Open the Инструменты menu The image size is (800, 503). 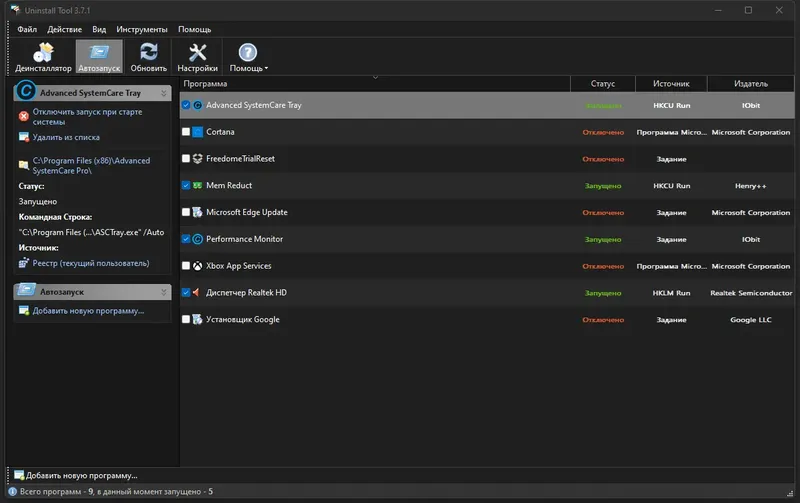[x=142, y=30]
